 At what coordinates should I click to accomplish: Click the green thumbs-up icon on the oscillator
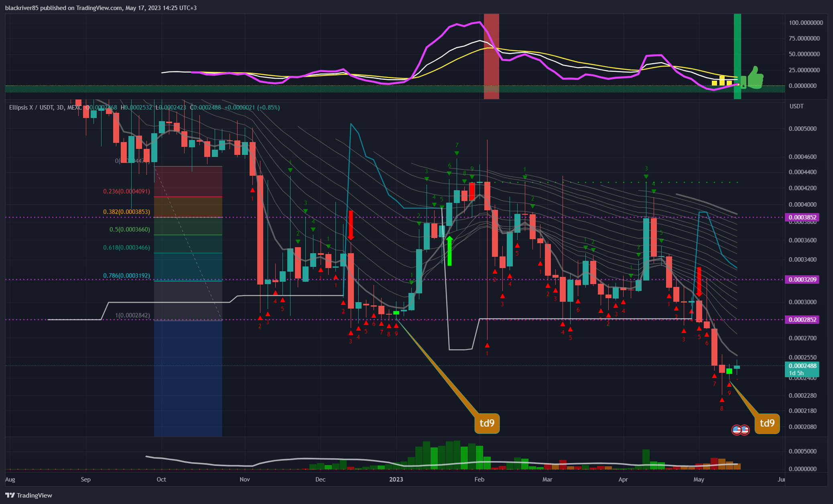[x=752, y=77]
